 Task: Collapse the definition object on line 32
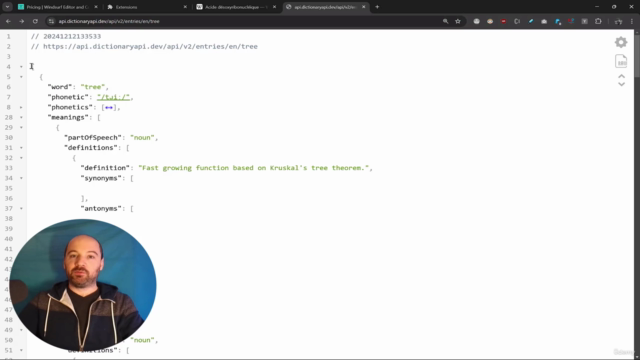point(21,158)
